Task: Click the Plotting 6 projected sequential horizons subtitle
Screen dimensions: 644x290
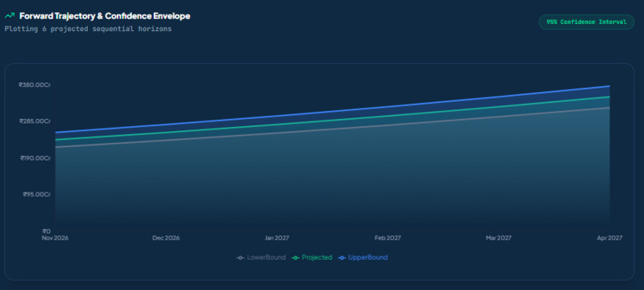Action: click(x=88, y=30)
